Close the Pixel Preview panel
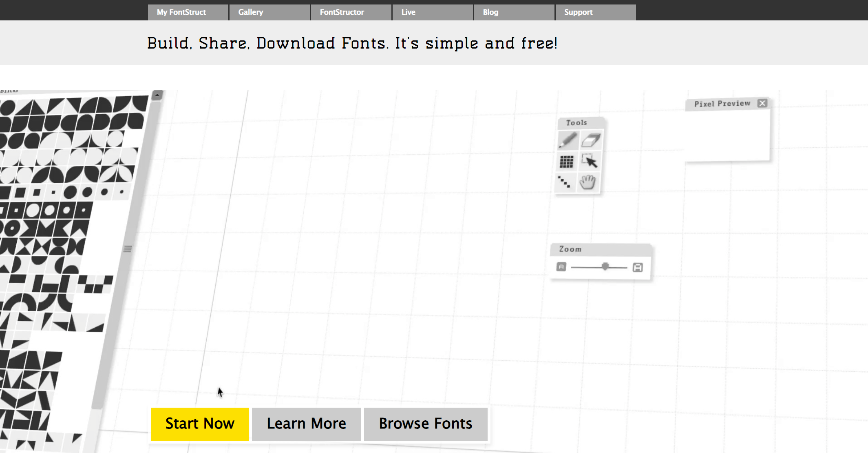Viewport: 868px width, 455px height. pos(762,103)
